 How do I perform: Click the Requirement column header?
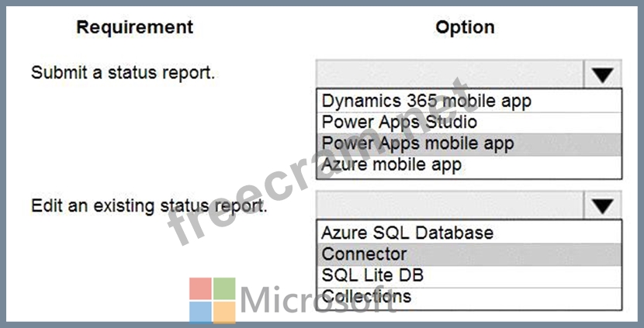[135, 27]
